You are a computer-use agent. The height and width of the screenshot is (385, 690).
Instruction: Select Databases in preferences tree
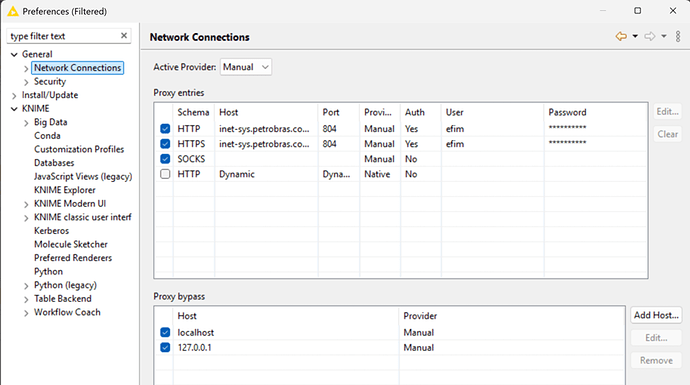pyautogui.click(x=54, y=163)
